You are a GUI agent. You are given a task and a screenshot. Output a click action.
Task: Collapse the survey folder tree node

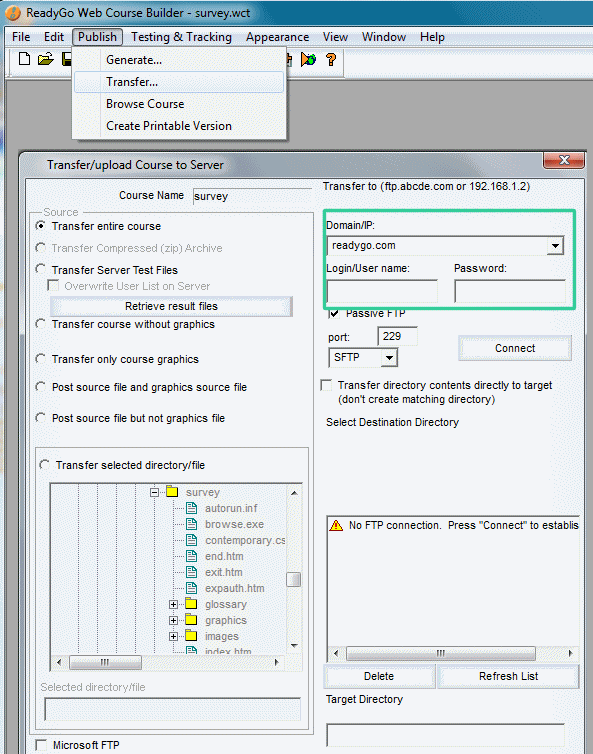point(154,492)
